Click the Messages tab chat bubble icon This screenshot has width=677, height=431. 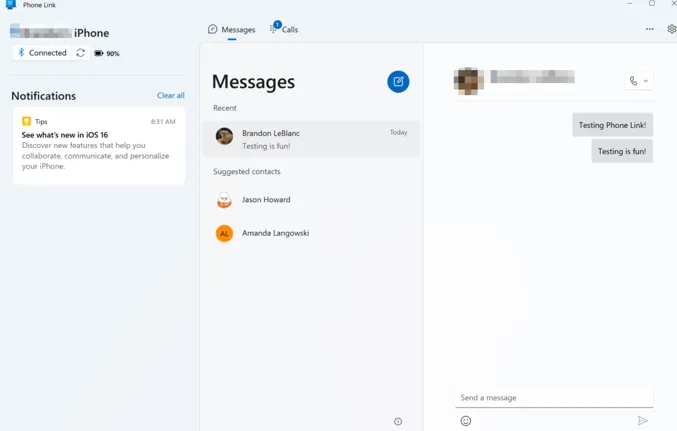(x=212, y=29)
